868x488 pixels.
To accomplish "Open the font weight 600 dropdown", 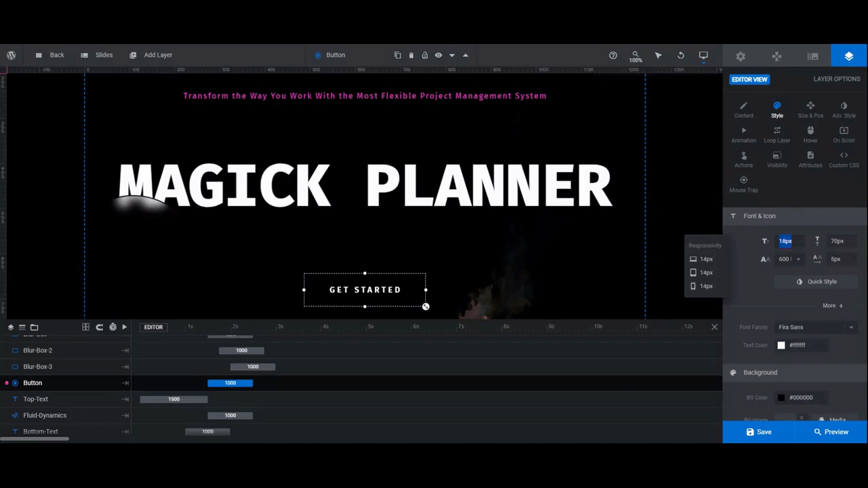I will tap(790, 259).
